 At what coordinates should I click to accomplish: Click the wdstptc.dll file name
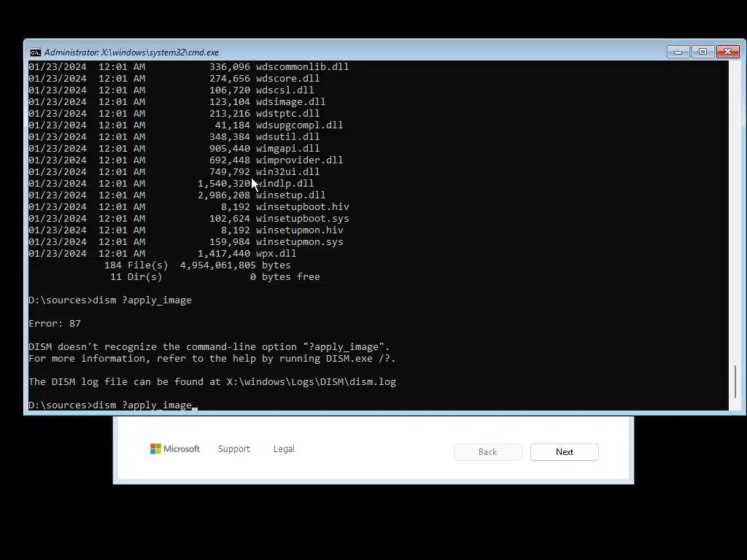(287, 113)
